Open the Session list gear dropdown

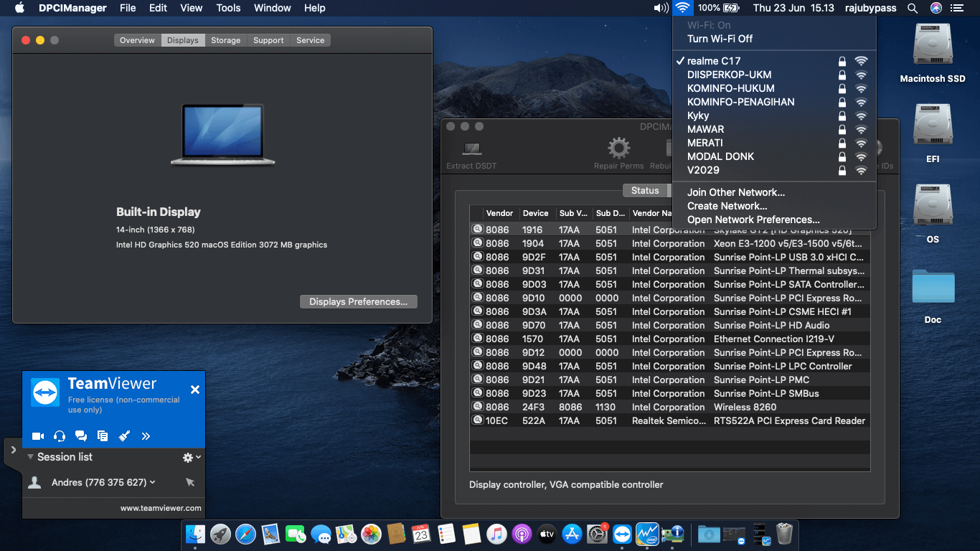[x=192, y=457]
